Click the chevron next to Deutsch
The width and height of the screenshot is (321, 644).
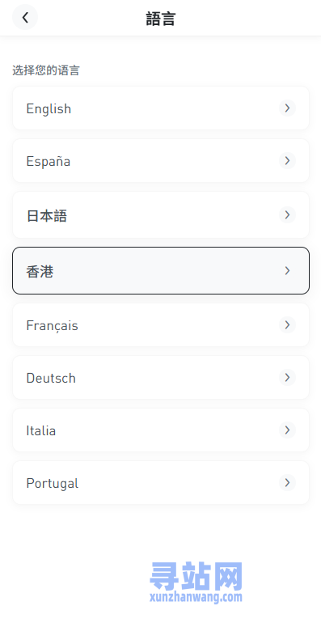(287, 378)
